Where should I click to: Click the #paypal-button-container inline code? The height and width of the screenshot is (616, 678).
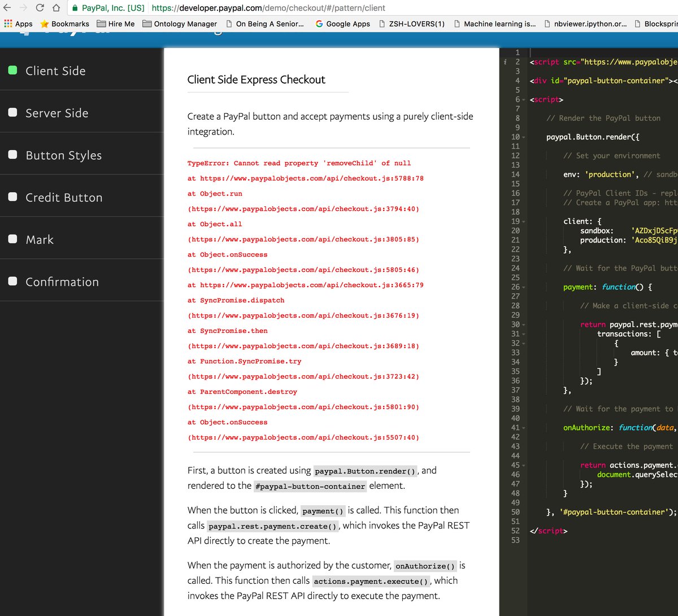point(310,487)
